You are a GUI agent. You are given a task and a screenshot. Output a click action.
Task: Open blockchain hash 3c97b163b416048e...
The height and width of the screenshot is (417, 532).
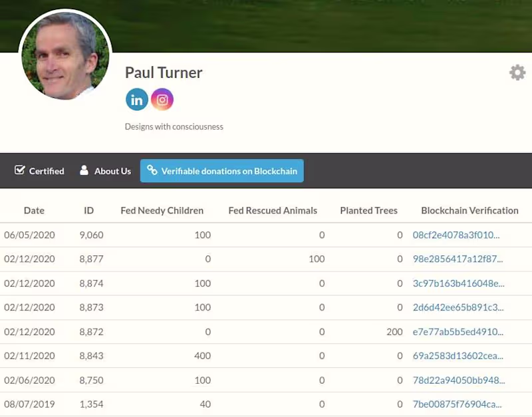458,283
